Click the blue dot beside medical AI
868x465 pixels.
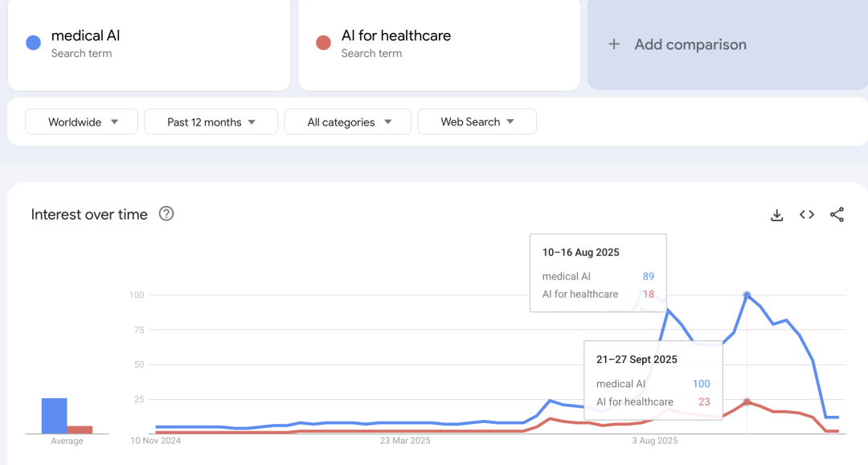click(33, 43)
